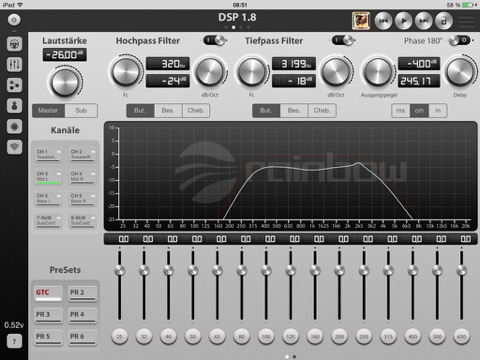Load preset PR 6
Screen dimensions: 480x360
tap(82, 338)
